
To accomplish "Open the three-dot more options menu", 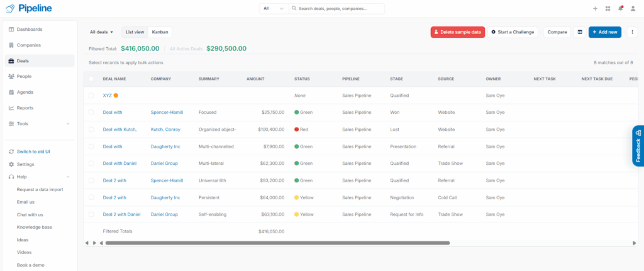I will click(x=632, y=32).
